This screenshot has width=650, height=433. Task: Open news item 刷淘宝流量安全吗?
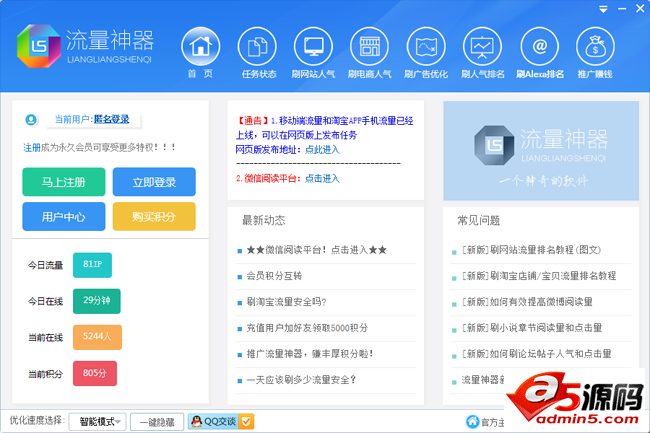coord(286,302)
